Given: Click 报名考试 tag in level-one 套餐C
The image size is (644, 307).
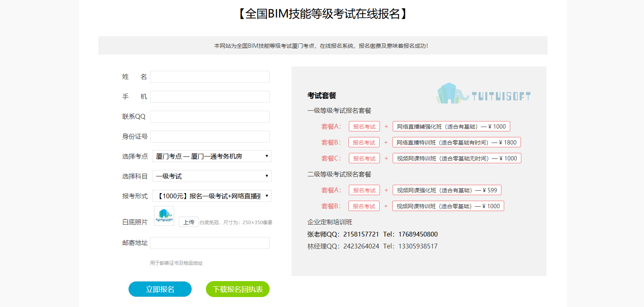Looking at the screenshot, I should (364, 158).
